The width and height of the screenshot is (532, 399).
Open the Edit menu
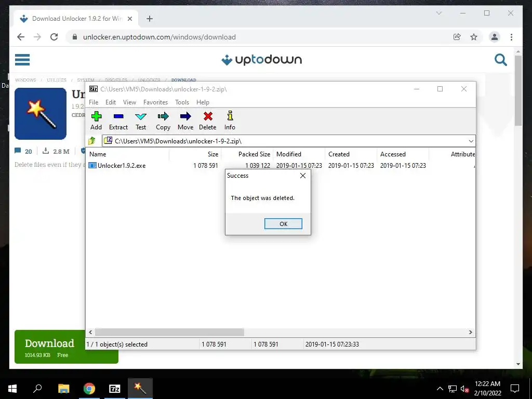[111, 102]
